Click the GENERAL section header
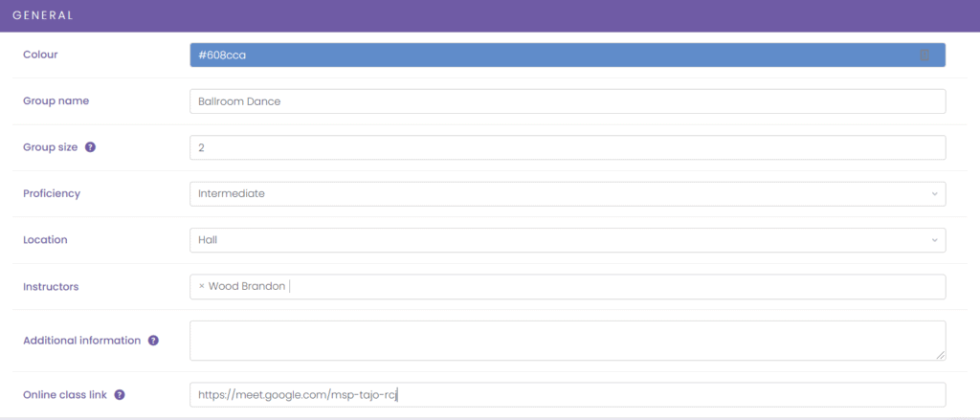The width and height of the screenshot is (980, 420). point(42,15)
